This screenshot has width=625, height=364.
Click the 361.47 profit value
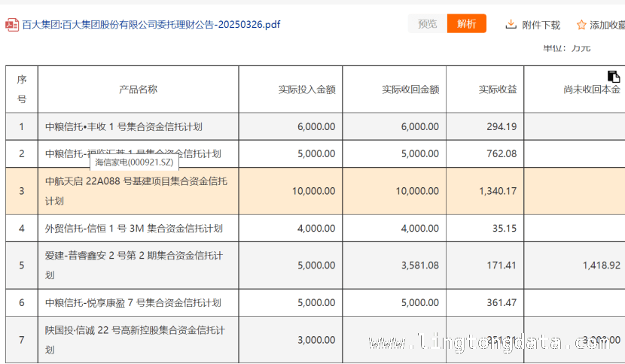[x=502, y=302]
